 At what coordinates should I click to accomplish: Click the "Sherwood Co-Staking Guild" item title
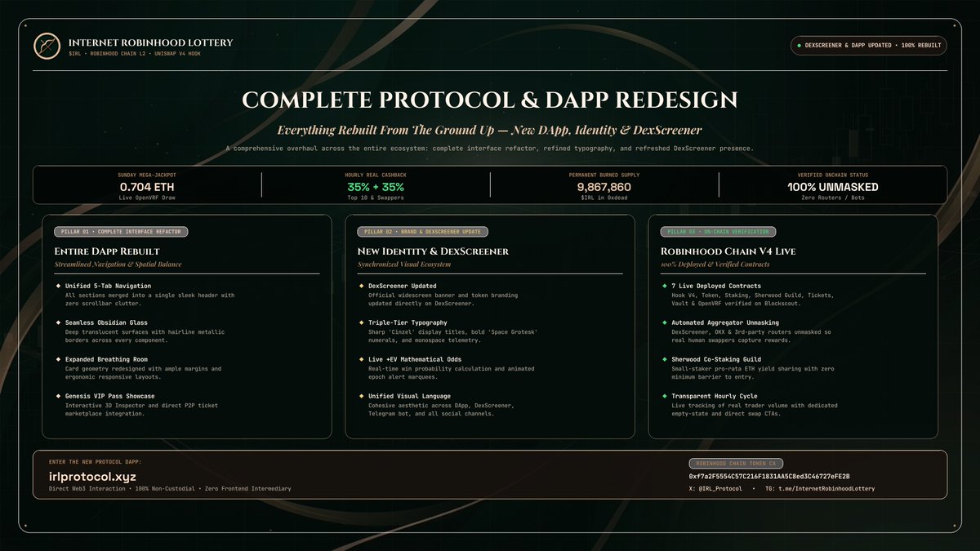coord(717,359)
